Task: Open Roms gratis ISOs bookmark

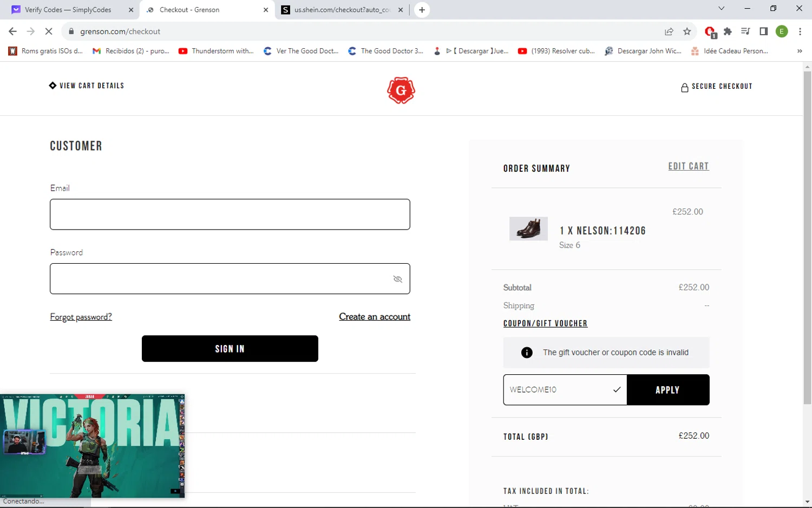Action: 46,51
